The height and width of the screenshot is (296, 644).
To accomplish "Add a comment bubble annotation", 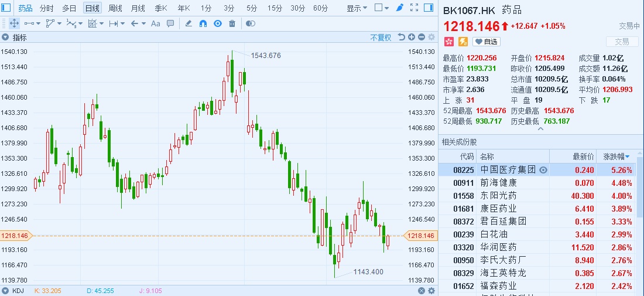I will click(x=170, y=23).
